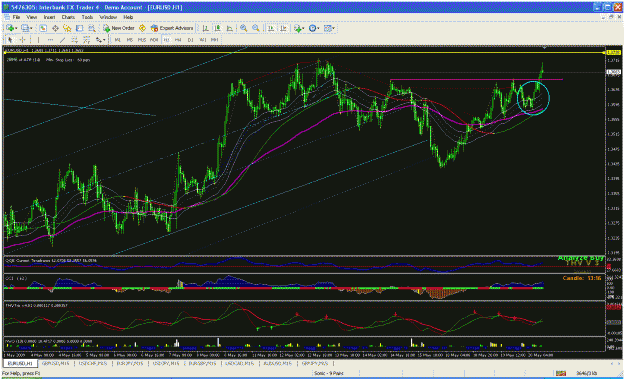Draw a horizontal line
Image resolution: width=625 pixels, height=379 pixels.
click(50, 40)
